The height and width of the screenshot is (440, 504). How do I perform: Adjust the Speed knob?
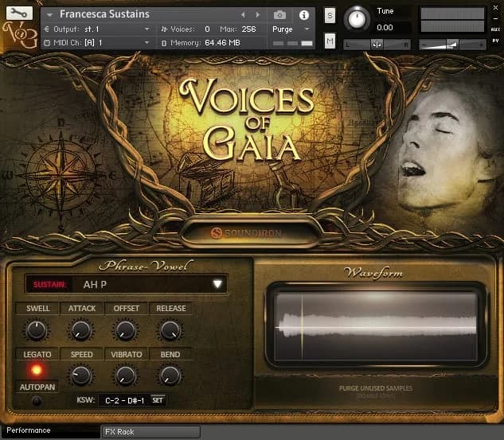tap(80, 375)
